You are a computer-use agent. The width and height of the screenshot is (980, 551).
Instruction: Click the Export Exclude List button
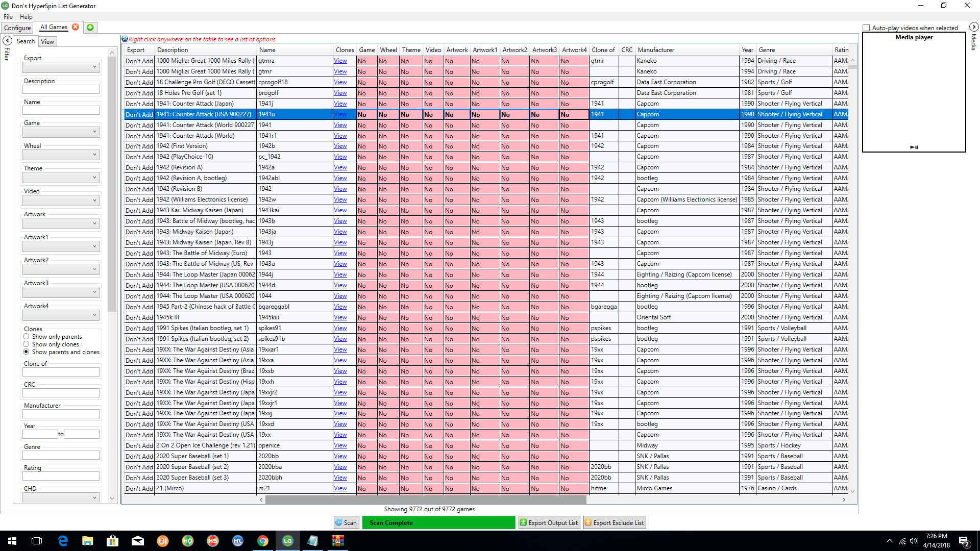(615, 522)
